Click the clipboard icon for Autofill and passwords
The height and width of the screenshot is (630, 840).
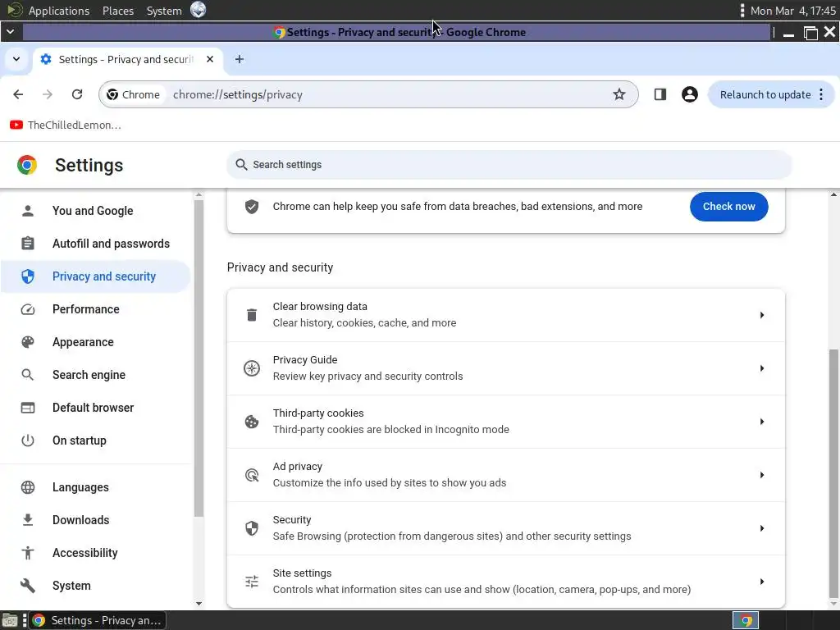pos(27,243)
